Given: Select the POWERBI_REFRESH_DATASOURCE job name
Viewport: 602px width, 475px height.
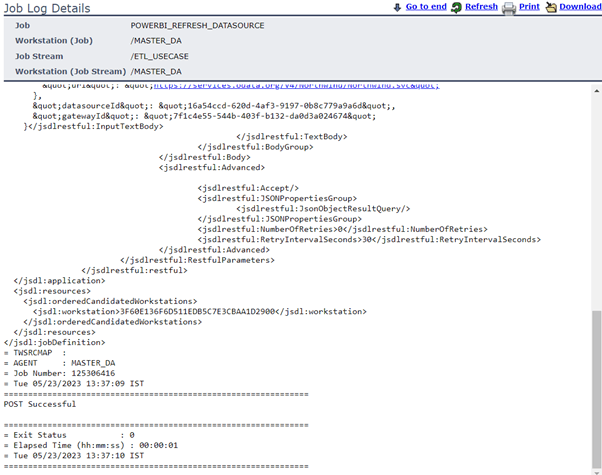Looking at the screenshot, I should click(x=197, y=24).
